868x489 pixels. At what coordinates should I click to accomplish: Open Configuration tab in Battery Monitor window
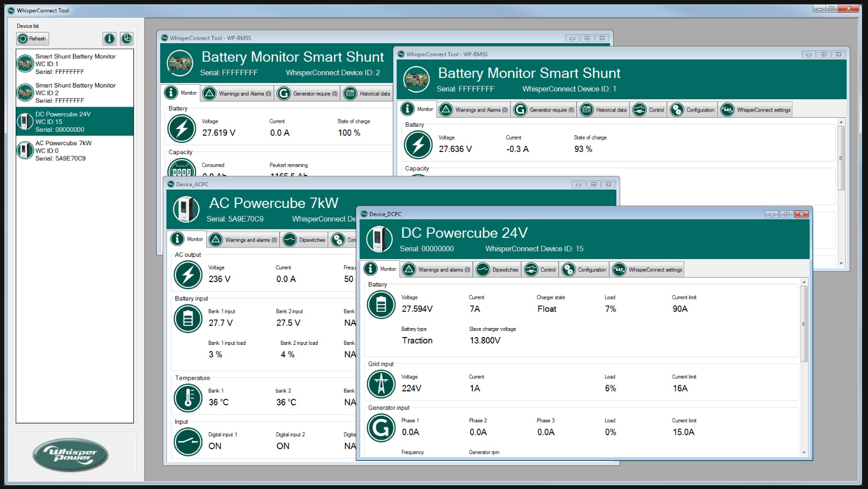pyautogui.click(x=693, y=110)
